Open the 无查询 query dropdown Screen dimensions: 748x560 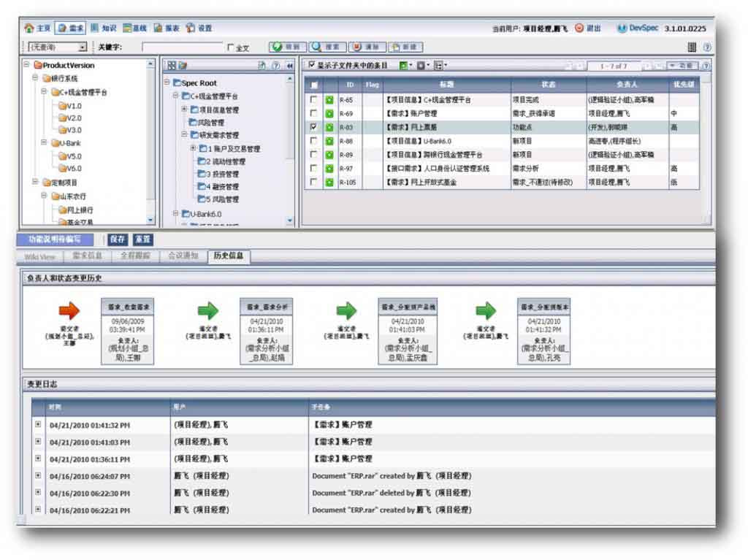click(x=82, y=47)
